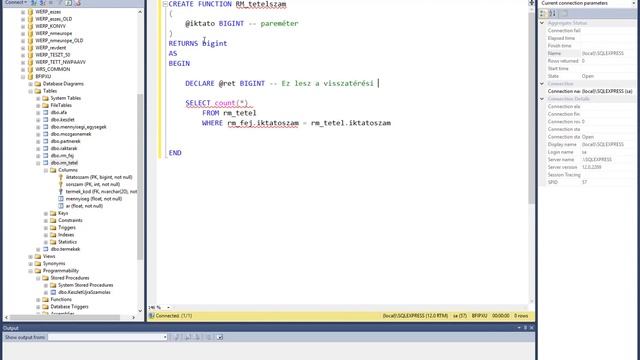Screen dimensions: 640x360
Task: Click the BFIPXU database name in status bar
Action: 479,316
